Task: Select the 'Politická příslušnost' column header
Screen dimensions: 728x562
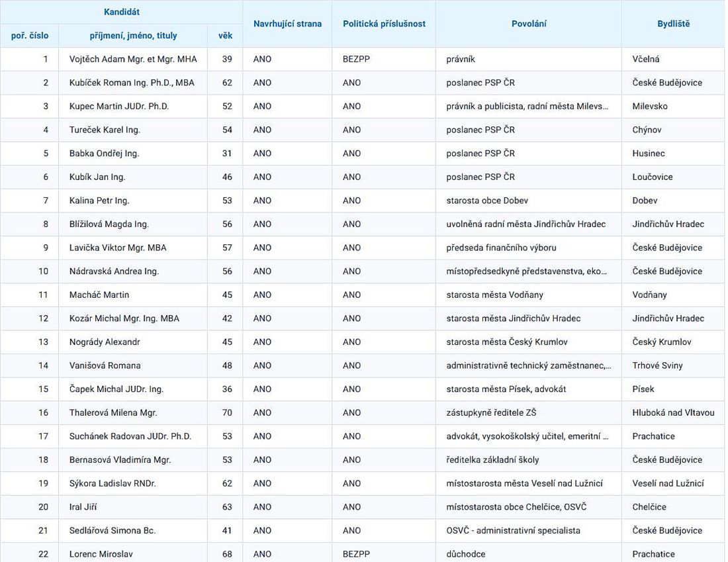Action: coord(384,24)
